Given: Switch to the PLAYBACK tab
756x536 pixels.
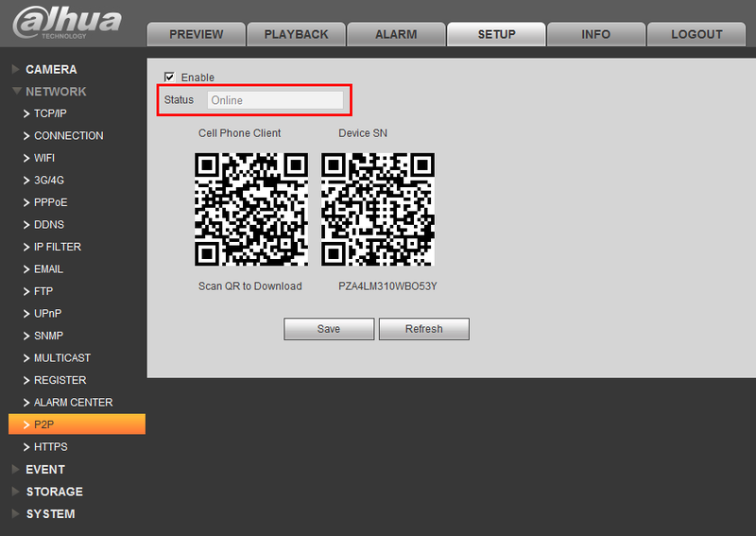Looking at the screenshot, I should tap(296, 34).
